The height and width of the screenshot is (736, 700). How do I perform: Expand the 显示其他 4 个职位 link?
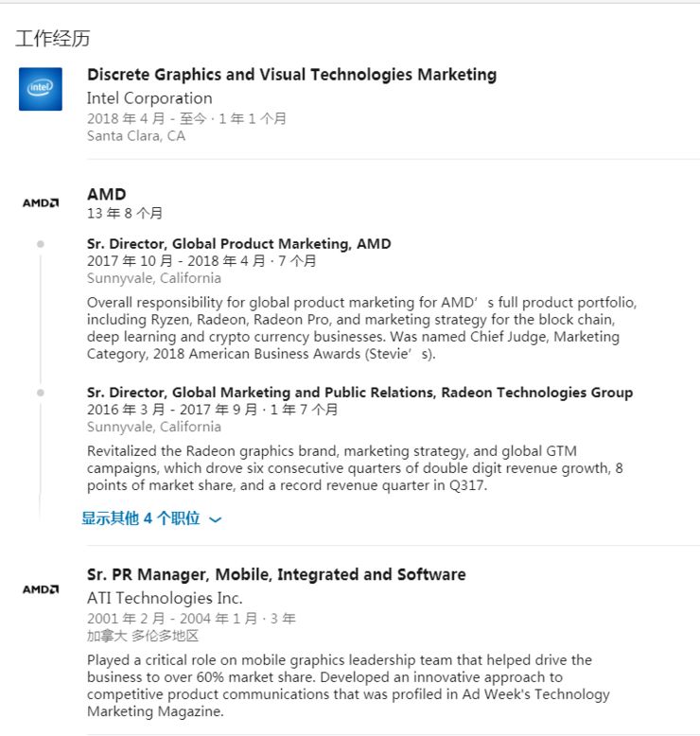141,518
